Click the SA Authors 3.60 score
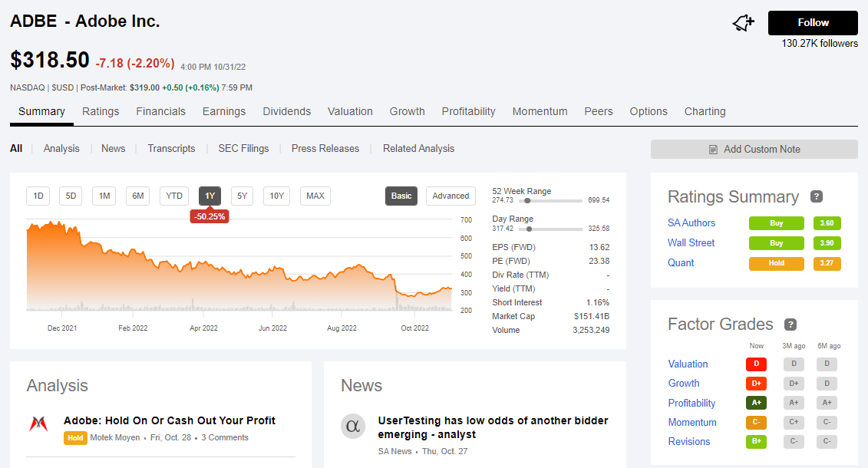 (827, 223)
